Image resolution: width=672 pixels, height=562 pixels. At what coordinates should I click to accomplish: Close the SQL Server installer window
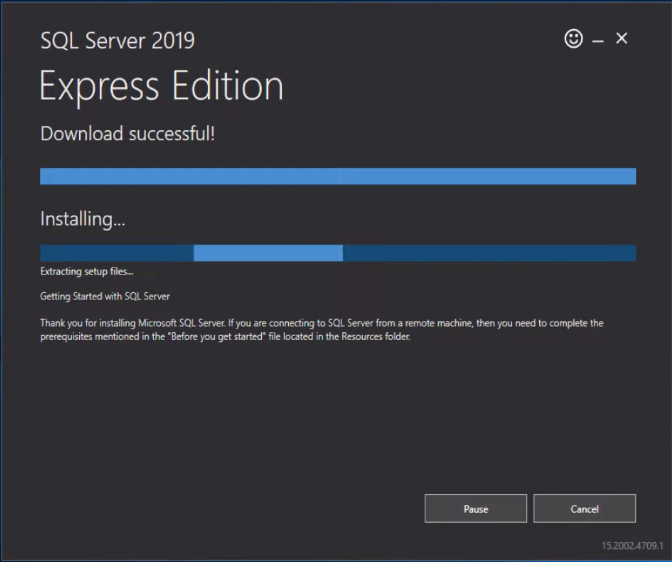621,39
